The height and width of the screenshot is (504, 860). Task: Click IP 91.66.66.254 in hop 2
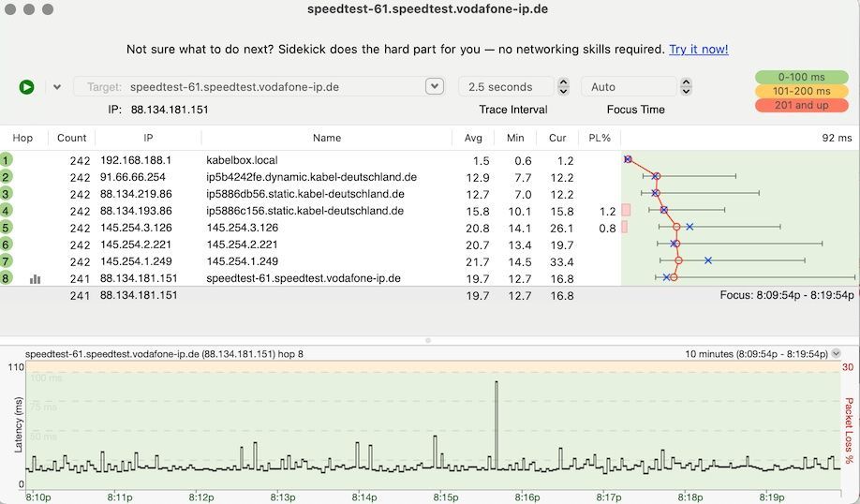coord(133,177)
